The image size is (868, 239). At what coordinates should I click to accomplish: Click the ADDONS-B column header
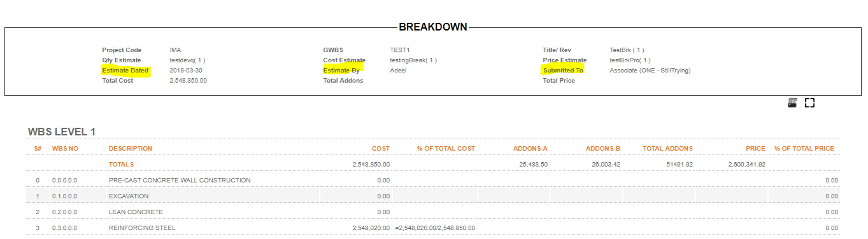tap(603, 149)
